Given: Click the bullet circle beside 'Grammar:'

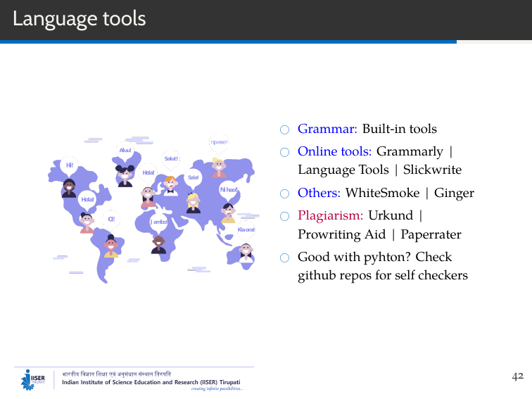Looking at the screenshot, I should [284, 129].
